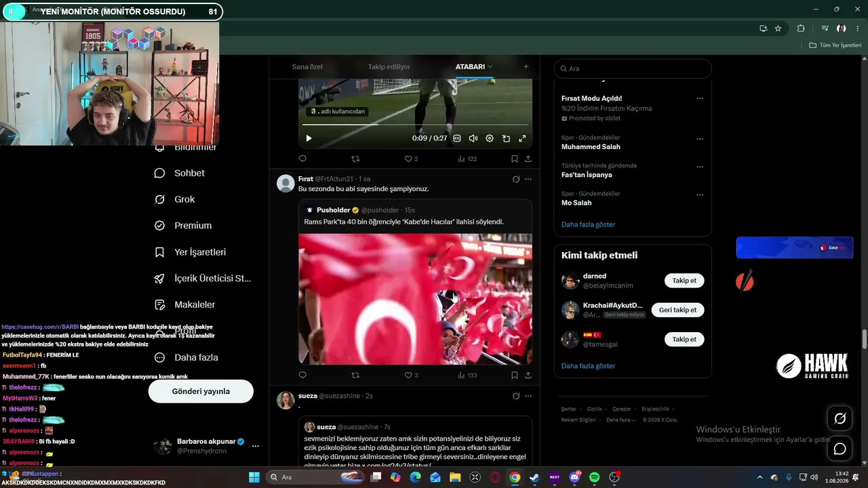Open the floating Grok button
The image size is (868, 488).
(x=840, y=419)
